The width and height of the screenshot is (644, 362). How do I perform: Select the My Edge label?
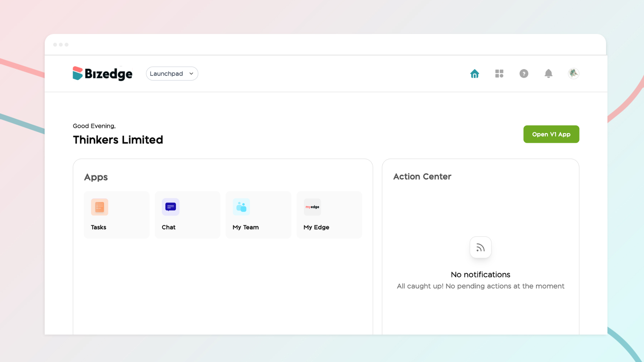(x=316, y=227)
